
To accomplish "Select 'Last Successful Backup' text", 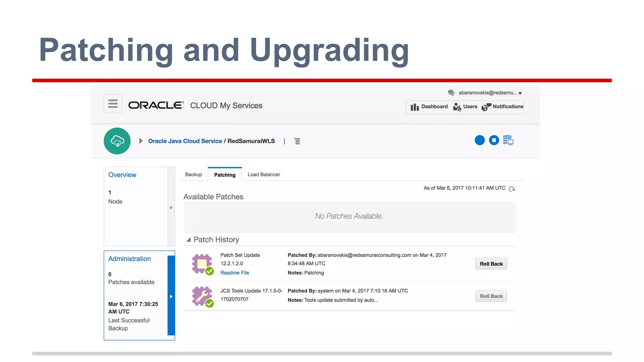I will [x=129, y=324].
